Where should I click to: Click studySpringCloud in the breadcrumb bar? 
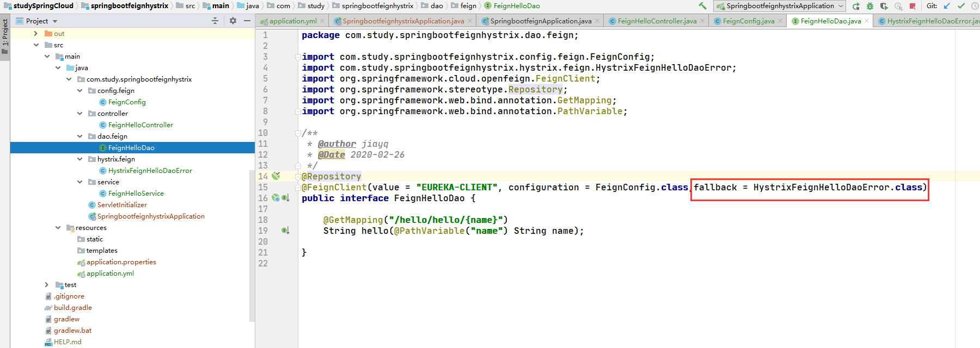(38, 5)
